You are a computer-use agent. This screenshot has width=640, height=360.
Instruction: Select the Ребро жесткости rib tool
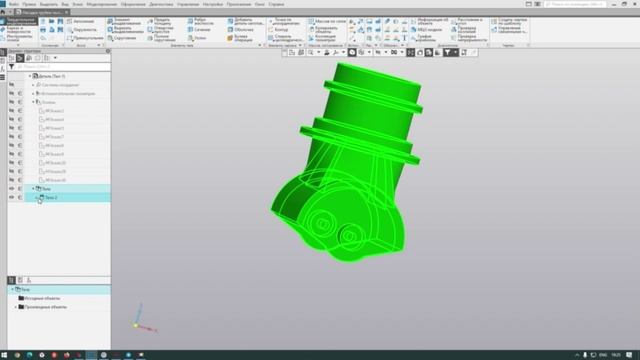click(x=200, y=21)
